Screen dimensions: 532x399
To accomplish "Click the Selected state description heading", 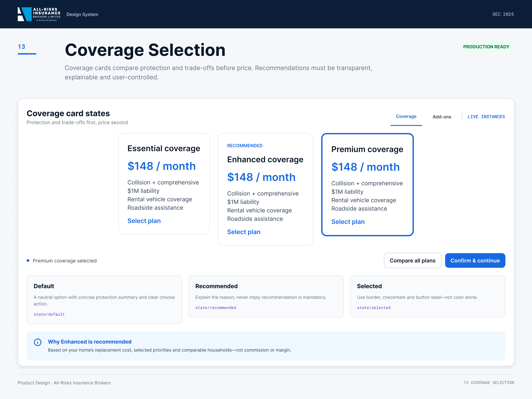I will [x=369, y=286].
